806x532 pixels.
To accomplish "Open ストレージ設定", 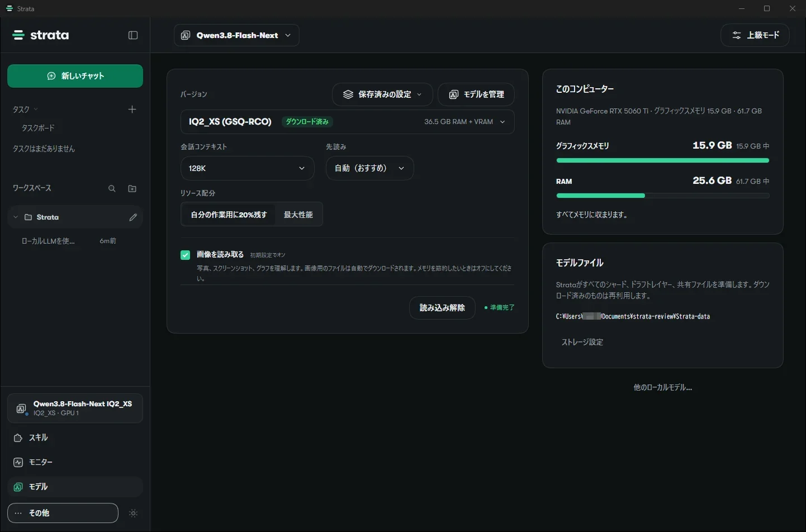I will pyautogui.click(x=582, y=342).
